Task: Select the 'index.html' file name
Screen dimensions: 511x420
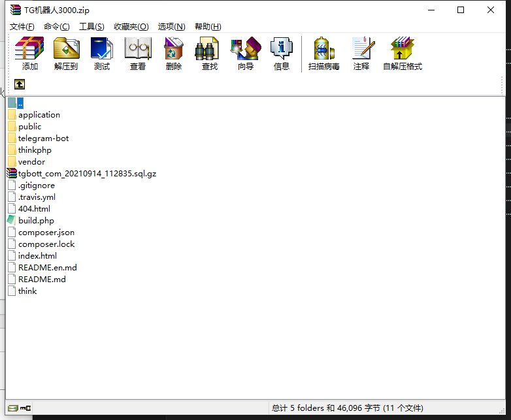Action: pos(37,256)
